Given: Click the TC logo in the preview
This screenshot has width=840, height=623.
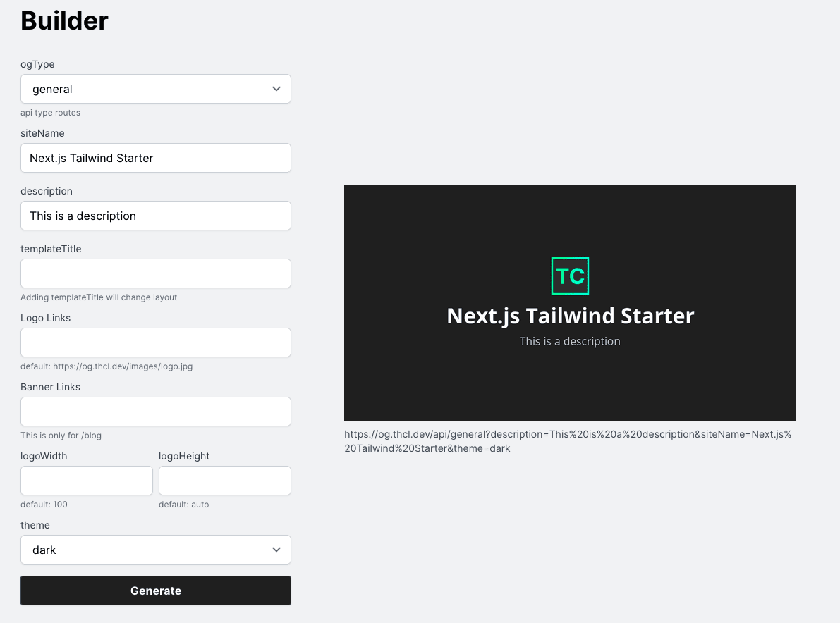Looking at the screenshot, I should point(570,276).
